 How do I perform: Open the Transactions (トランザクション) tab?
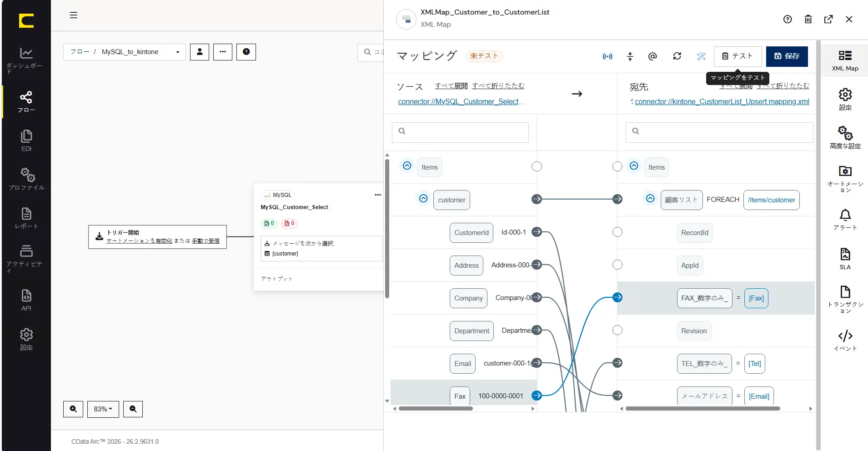(845, 300)
